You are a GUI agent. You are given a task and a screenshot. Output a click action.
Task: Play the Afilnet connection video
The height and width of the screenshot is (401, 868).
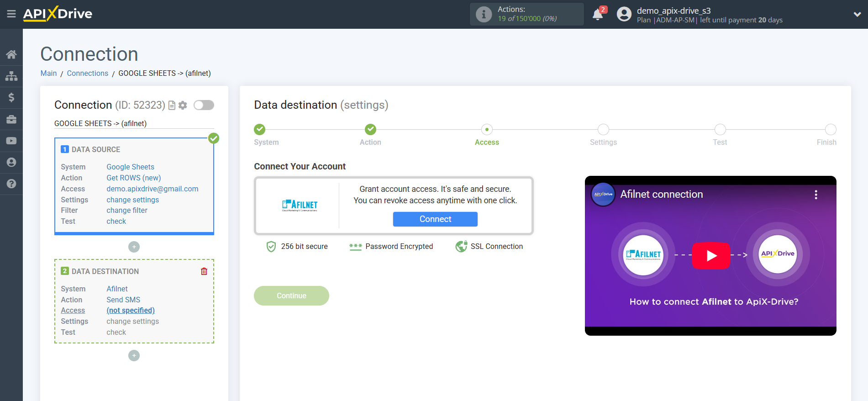point(710,256)
